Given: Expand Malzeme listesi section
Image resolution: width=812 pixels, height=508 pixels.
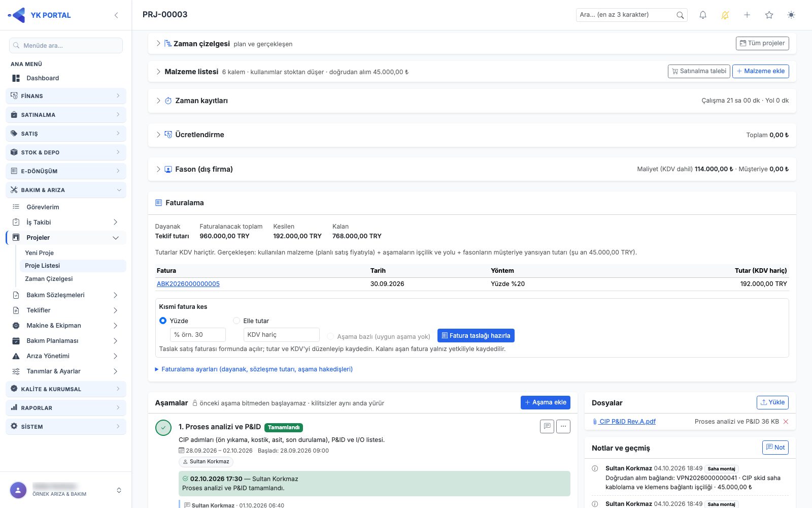Looking at the screenshot, I should coord(158,72).
